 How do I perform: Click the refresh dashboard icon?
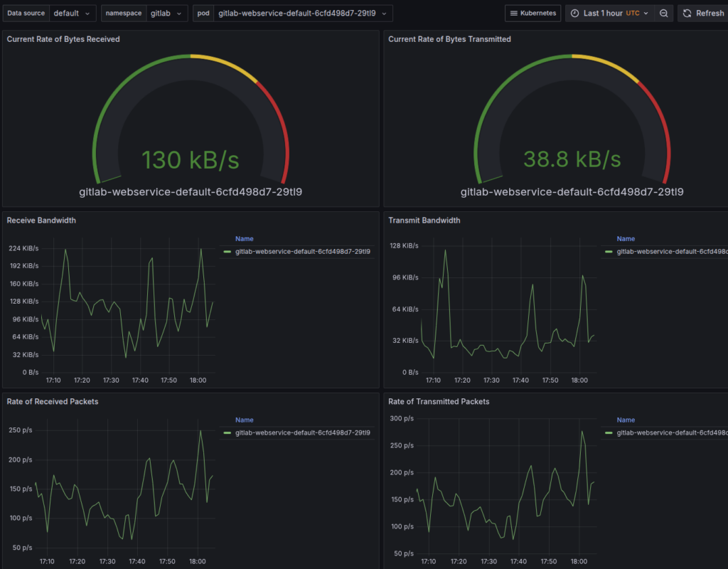687,14
